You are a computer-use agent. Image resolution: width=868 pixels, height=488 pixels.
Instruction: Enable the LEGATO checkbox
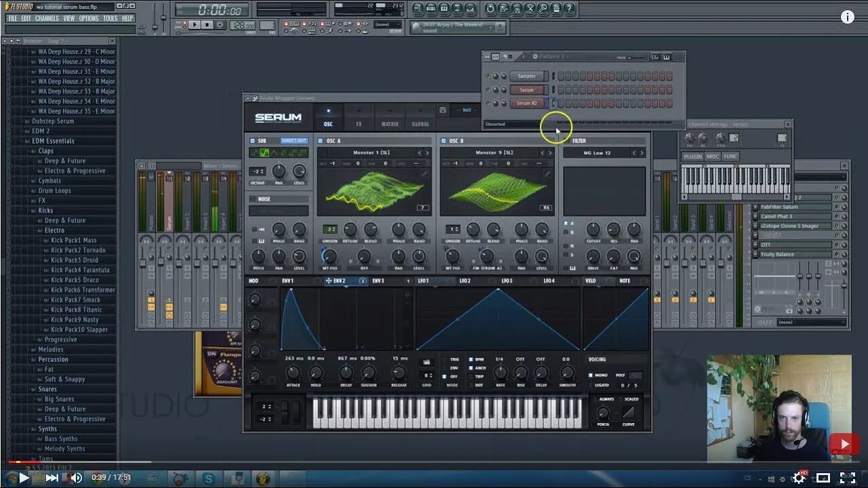pyautogui.click(x=591, y=385)
